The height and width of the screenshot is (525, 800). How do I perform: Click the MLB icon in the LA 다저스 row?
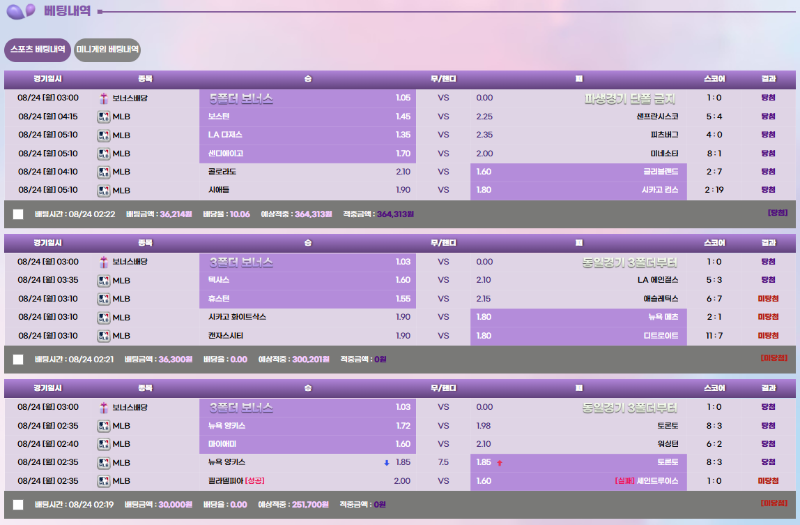(104, 135)
